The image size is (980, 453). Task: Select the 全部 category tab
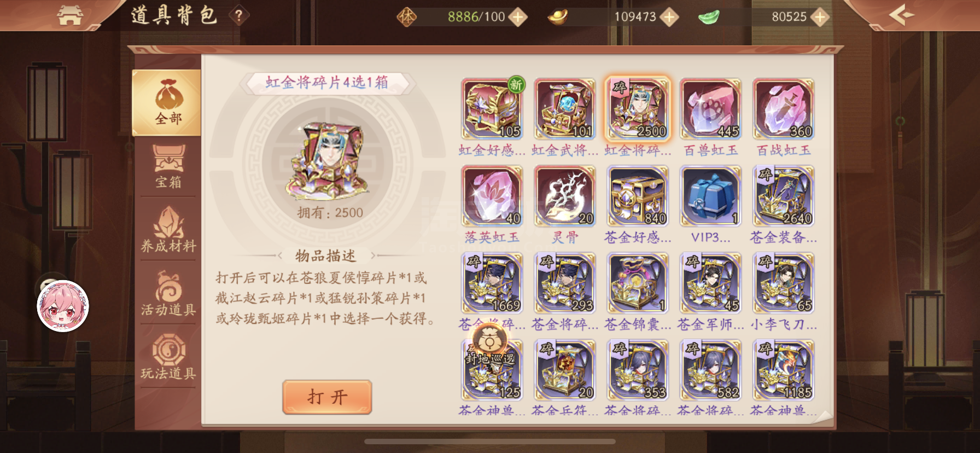coord(167,103)
